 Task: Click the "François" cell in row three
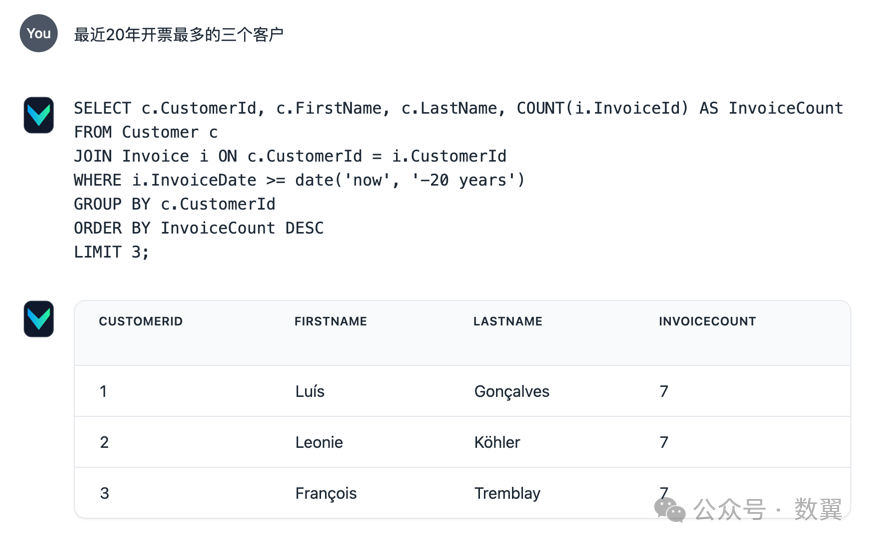[326, 494]
